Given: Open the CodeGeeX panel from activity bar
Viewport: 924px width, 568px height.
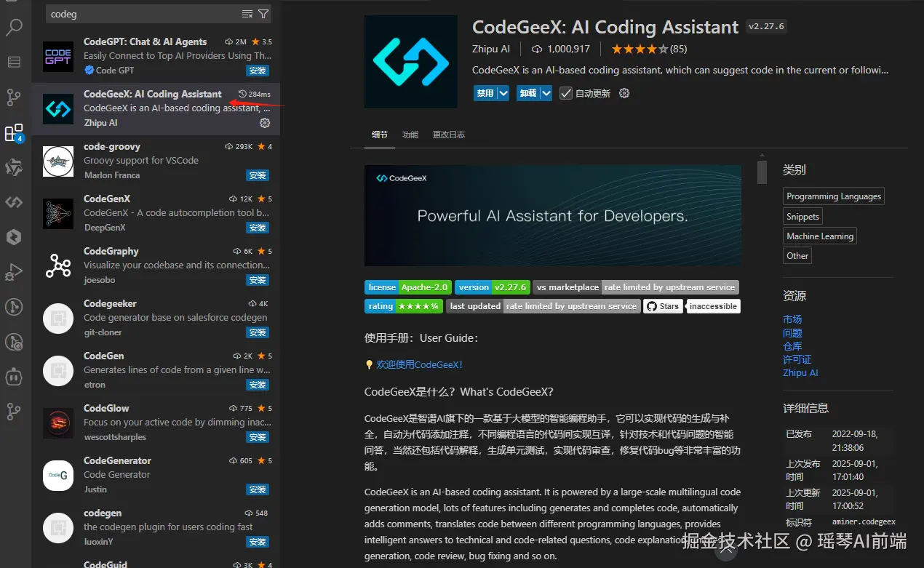Looking at the screenshot, I should click(14, 202).
